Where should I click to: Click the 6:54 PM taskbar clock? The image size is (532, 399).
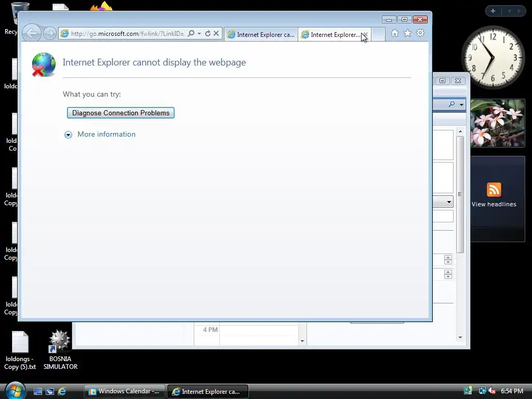[x=512, y=391]
